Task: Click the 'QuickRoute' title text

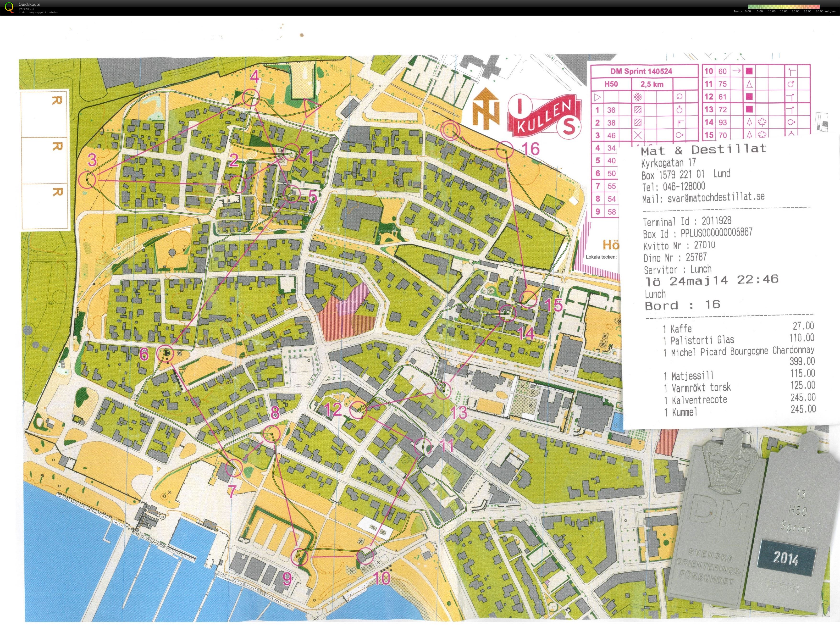Action: click(x=30, y=5)
